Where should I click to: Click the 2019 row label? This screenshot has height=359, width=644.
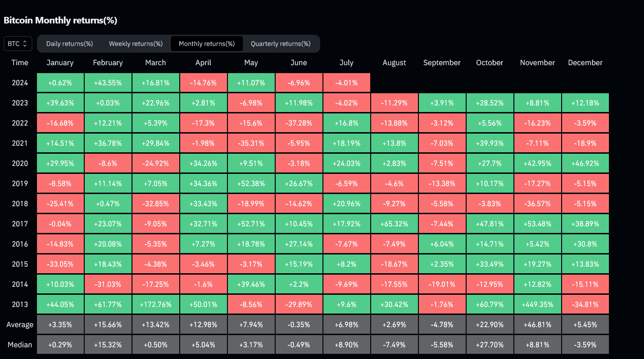pos(20,183)
